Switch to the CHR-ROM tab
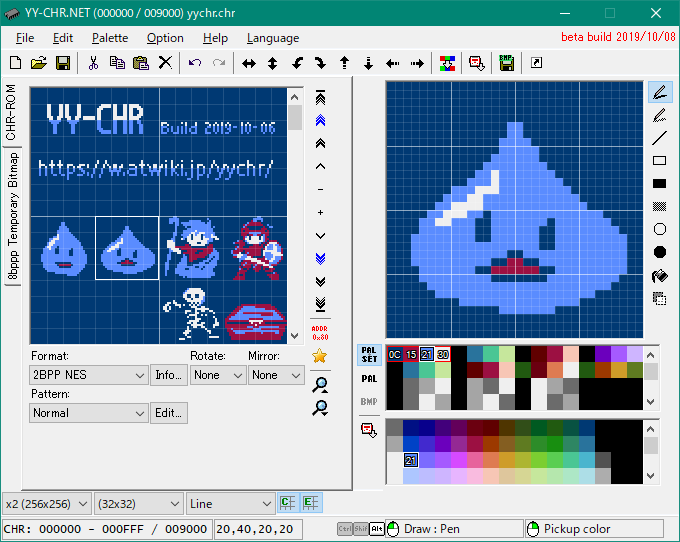This screenshot has width=680, height=542. click(11, 112)
